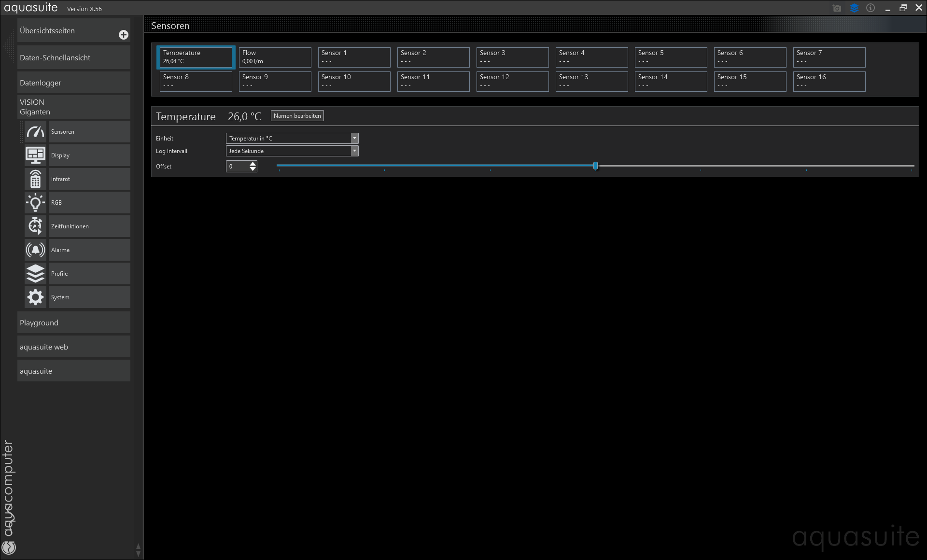Click the info icon in title bar
The height and width of the screenshot is (560, 927).
point(871,8)
